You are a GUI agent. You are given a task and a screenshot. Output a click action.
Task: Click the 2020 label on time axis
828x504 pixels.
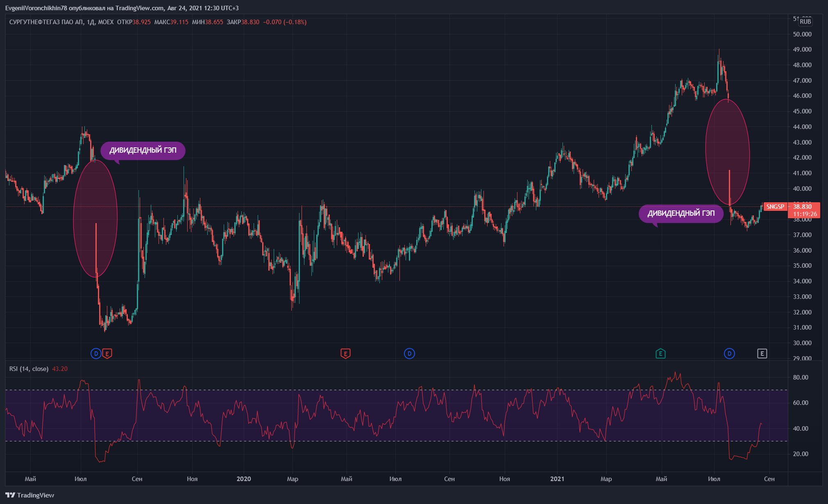(244, 479)
